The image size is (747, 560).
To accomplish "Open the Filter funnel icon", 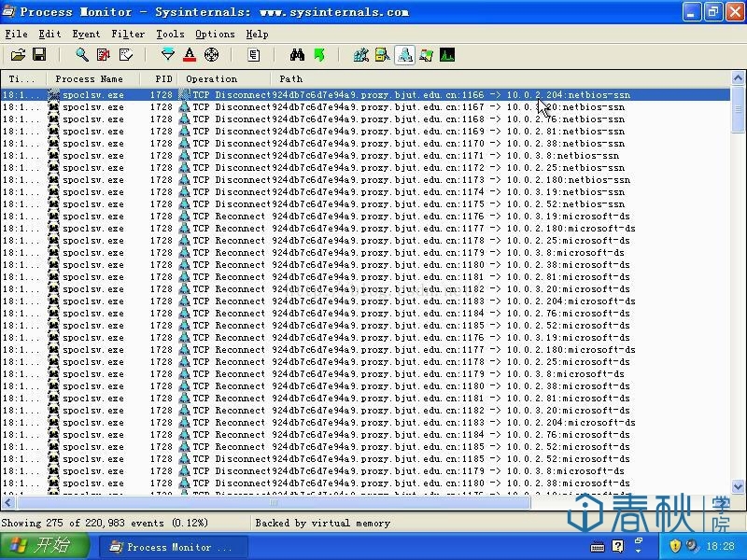I will tap(168, 55).
